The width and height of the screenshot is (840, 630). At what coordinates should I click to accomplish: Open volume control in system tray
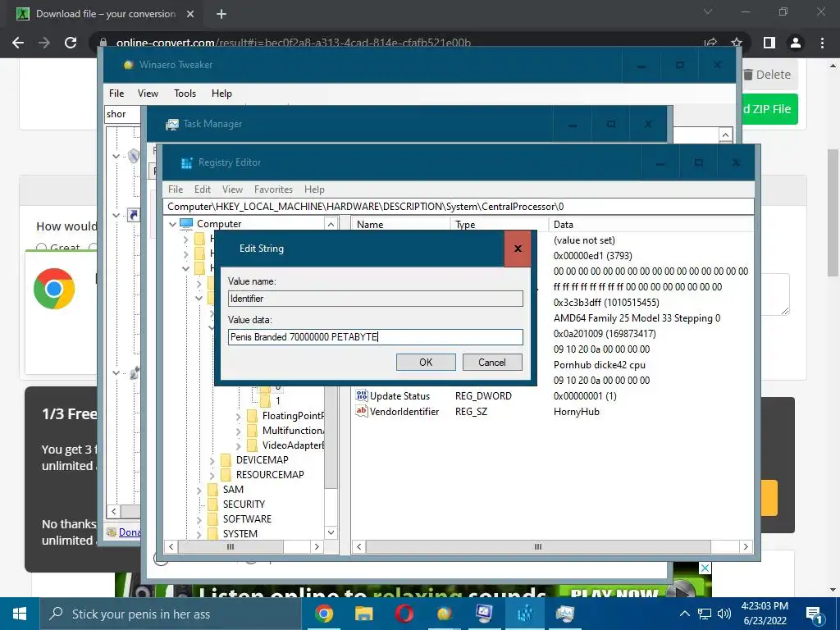[x=724, y=614]
